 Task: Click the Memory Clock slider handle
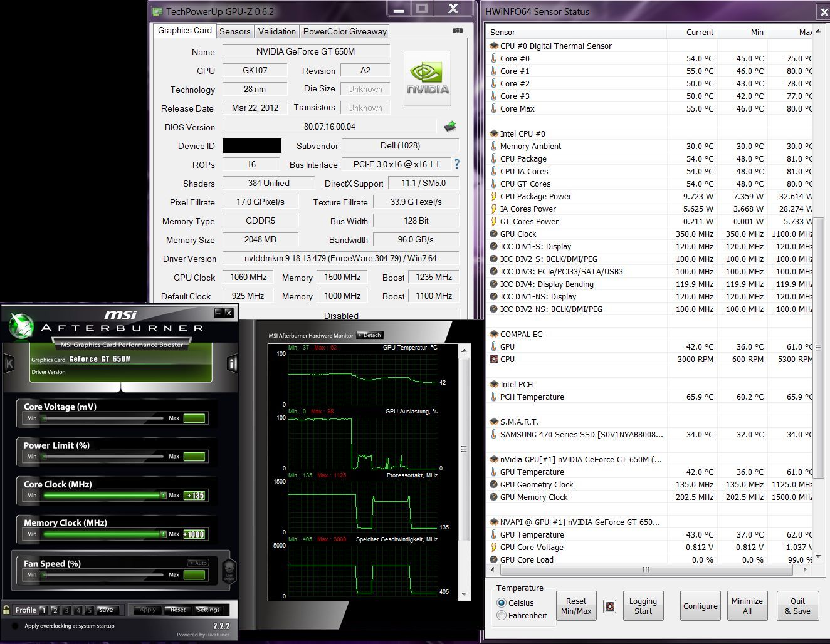[162, 534]
